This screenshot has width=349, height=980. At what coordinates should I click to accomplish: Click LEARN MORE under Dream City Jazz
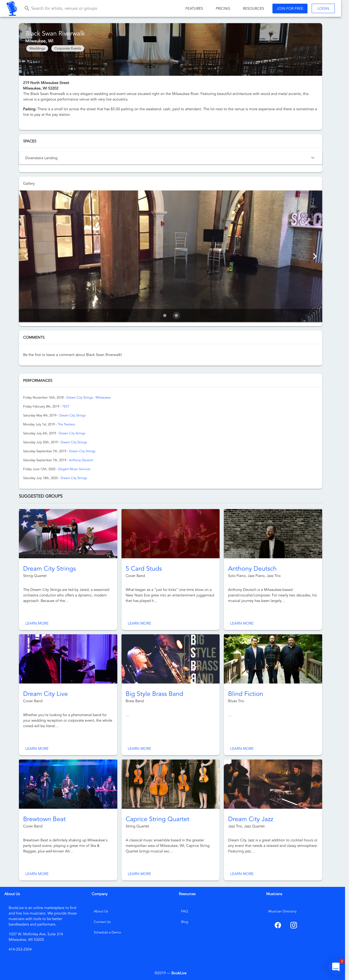point(242,873)
